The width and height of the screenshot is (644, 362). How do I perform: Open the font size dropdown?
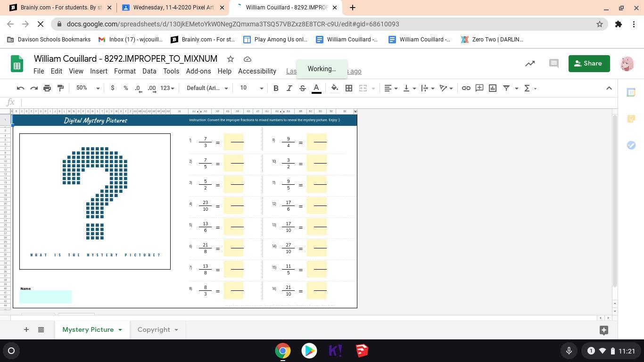point(252,88)
